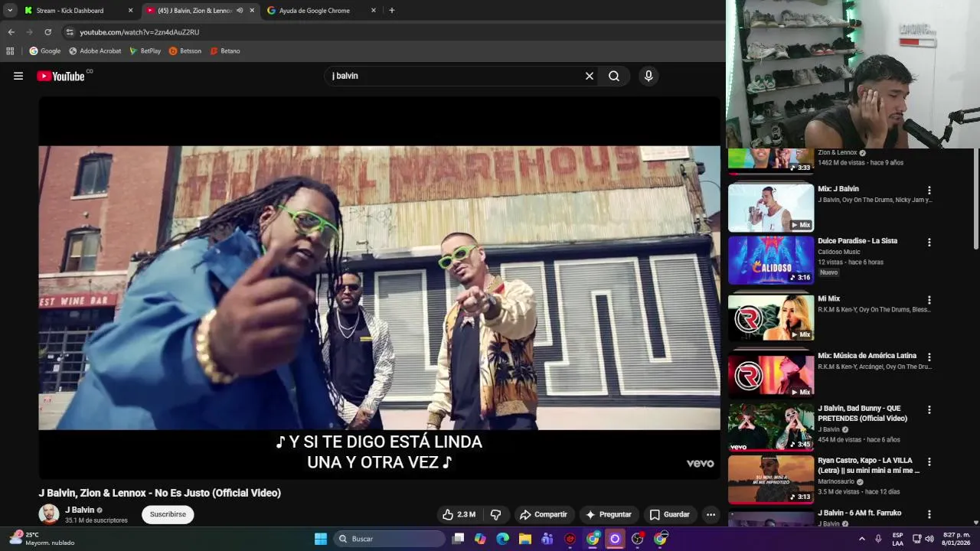Click the video title No Es Justo

click(160, 493)
